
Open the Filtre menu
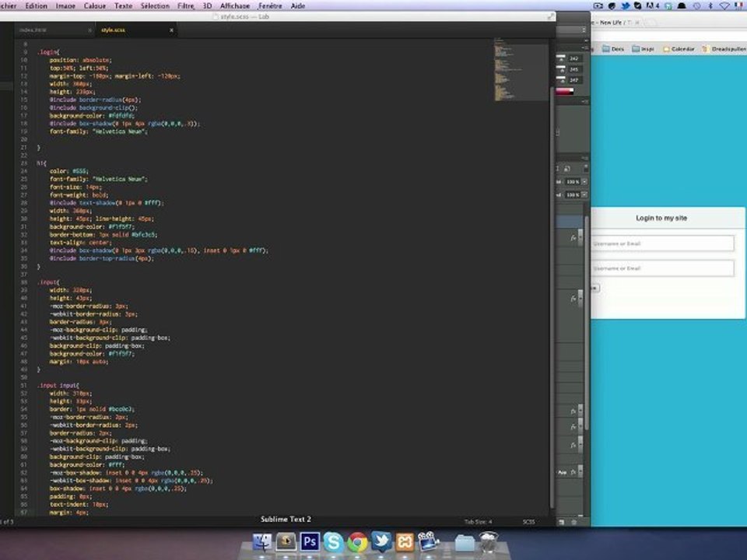point(186,5)
